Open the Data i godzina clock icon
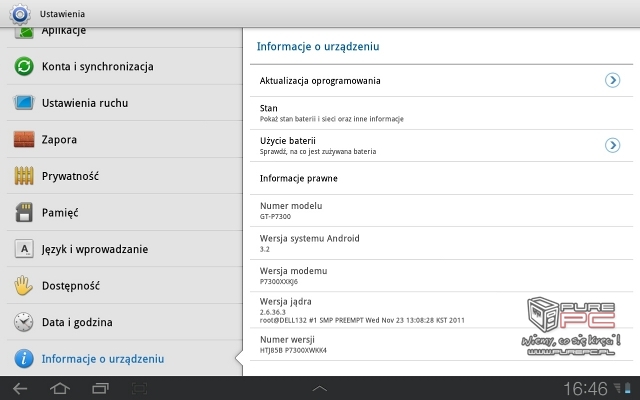 [x=24, y=322]
